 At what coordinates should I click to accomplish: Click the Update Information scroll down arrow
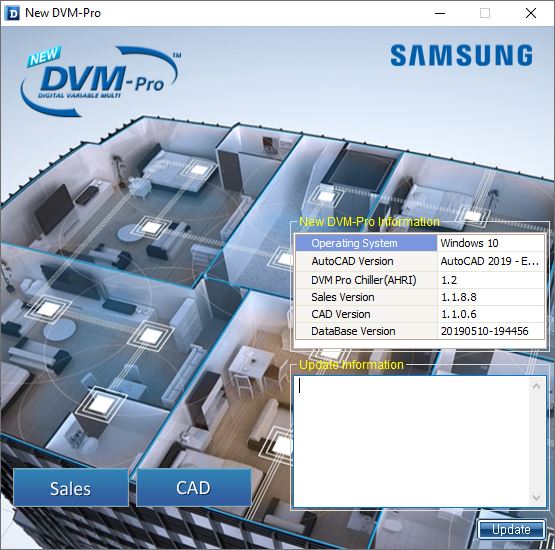coord(537,498)
